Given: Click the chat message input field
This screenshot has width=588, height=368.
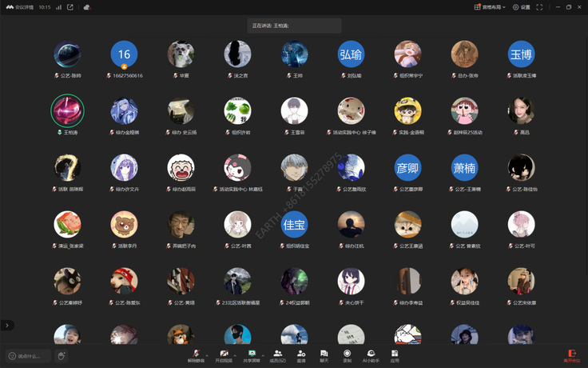Looking at the screenshot, I should [x=29, y=356].
